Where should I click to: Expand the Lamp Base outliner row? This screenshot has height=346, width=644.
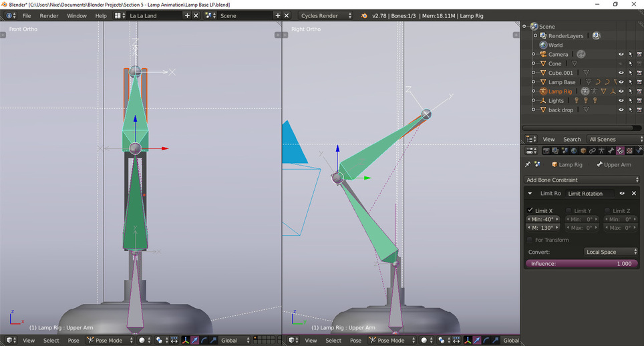[x=534, y=82]
